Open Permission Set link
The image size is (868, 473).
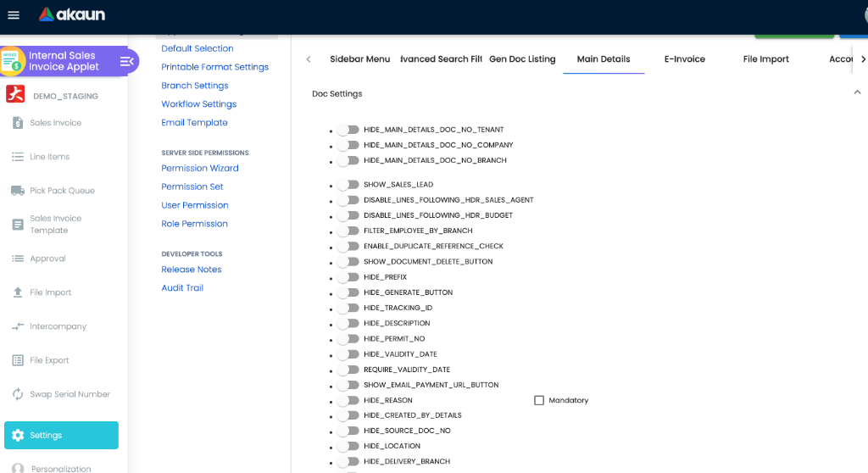tap(192, 186)
